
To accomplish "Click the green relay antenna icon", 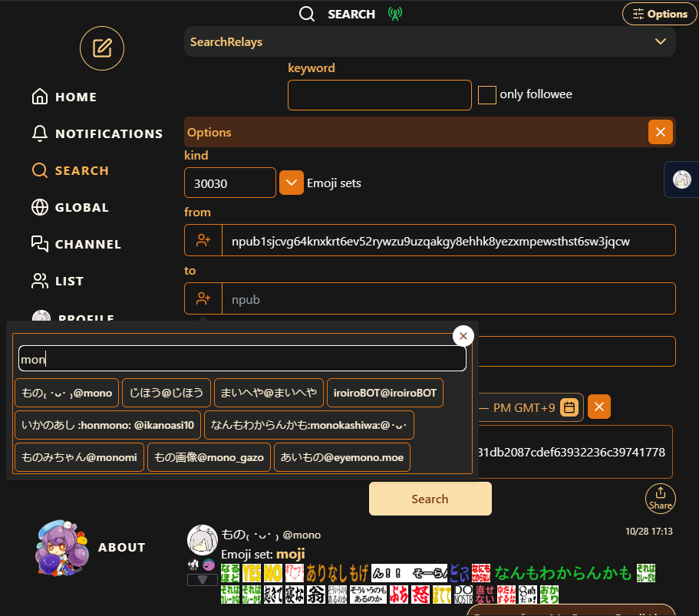I will click(x=395, y=14).
